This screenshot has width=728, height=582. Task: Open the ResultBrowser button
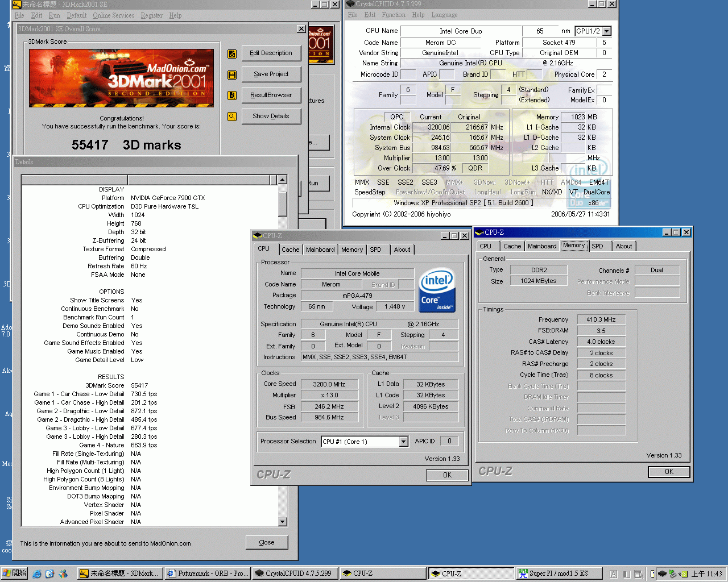(x=271, y=95)
